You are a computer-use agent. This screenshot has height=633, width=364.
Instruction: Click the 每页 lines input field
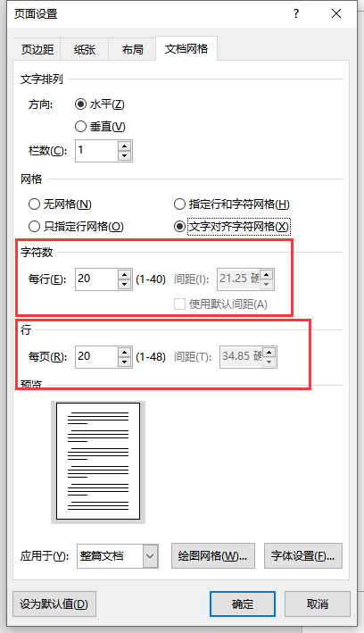(97, 357)
